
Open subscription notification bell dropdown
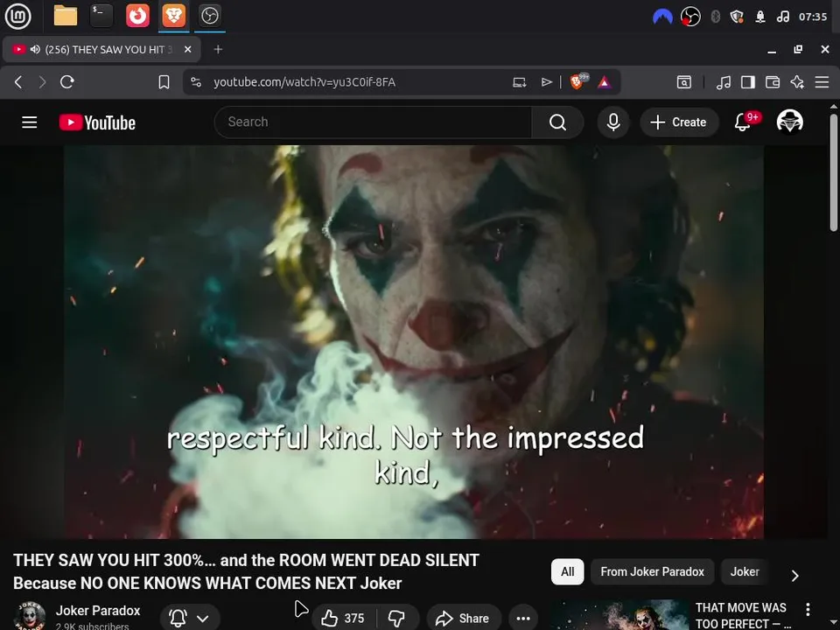190,619
